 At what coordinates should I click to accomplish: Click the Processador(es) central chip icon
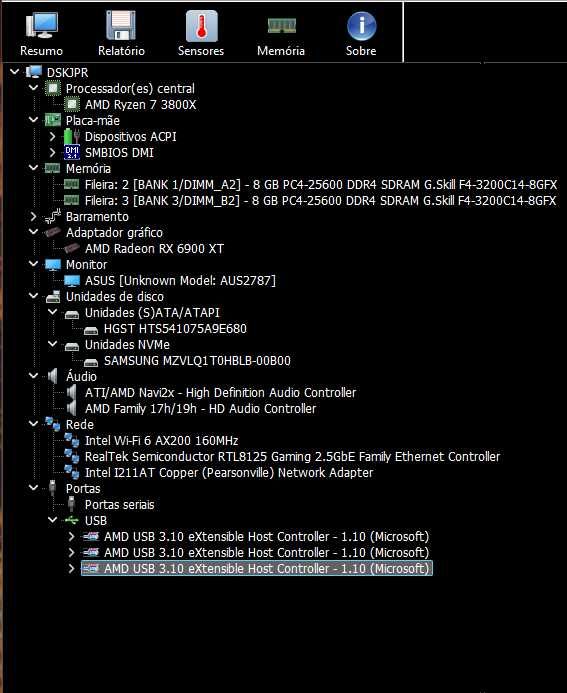coord(53,88)
